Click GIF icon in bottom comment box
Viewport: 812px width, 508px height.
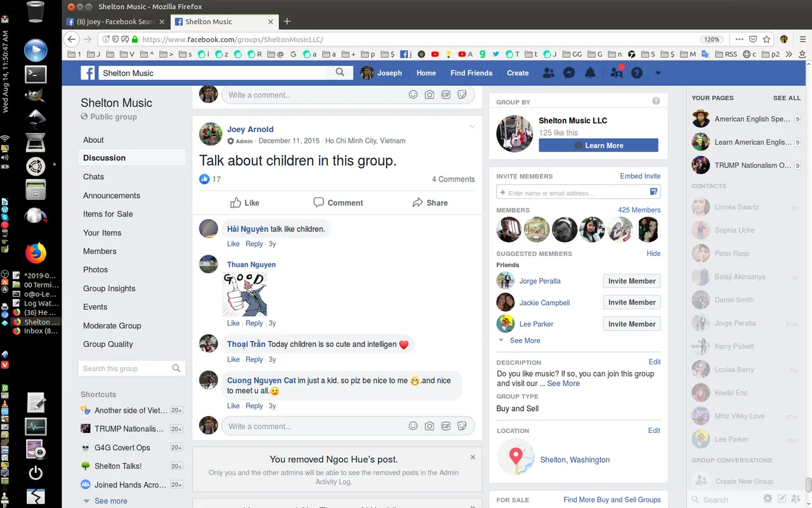pos(446,425)
